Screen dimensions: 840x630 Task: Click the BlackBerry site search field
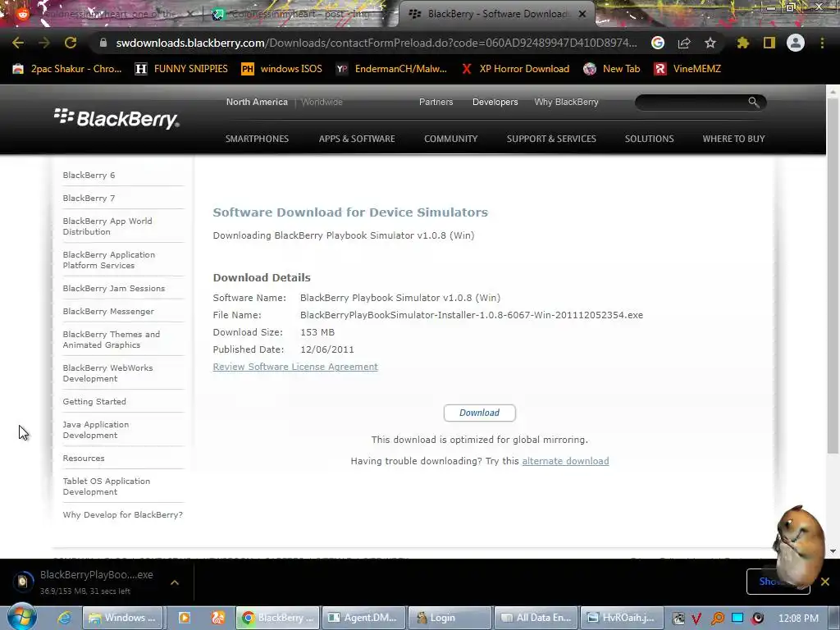[691, 102]
